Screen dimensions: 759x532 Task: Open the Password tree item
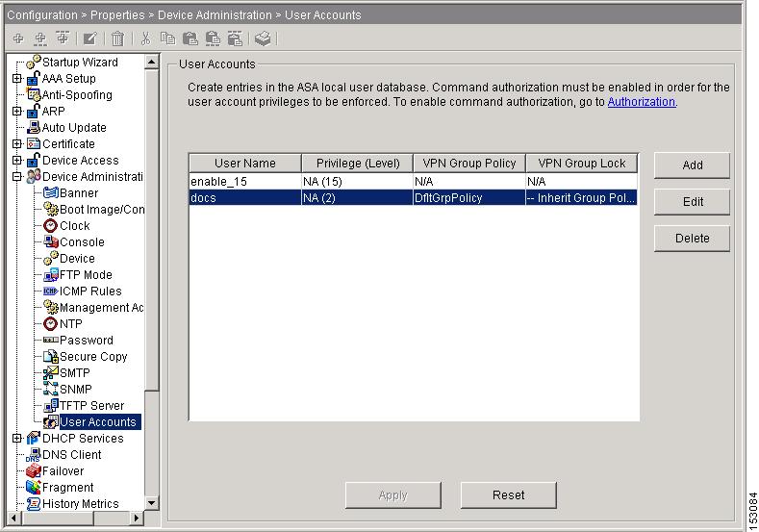click(87, 340)
